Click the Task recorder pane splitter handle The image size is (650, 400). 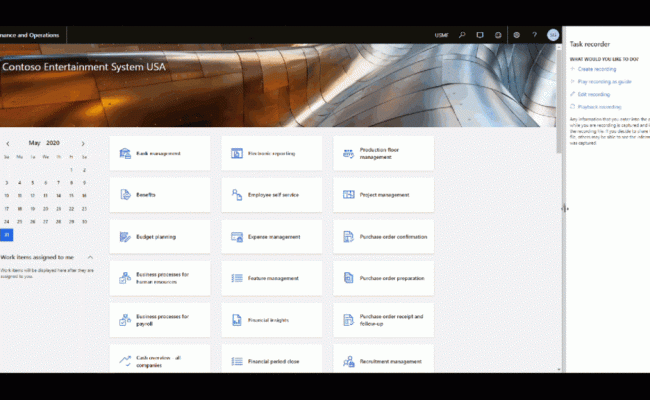pyautogui.click(x=565, y=208)
